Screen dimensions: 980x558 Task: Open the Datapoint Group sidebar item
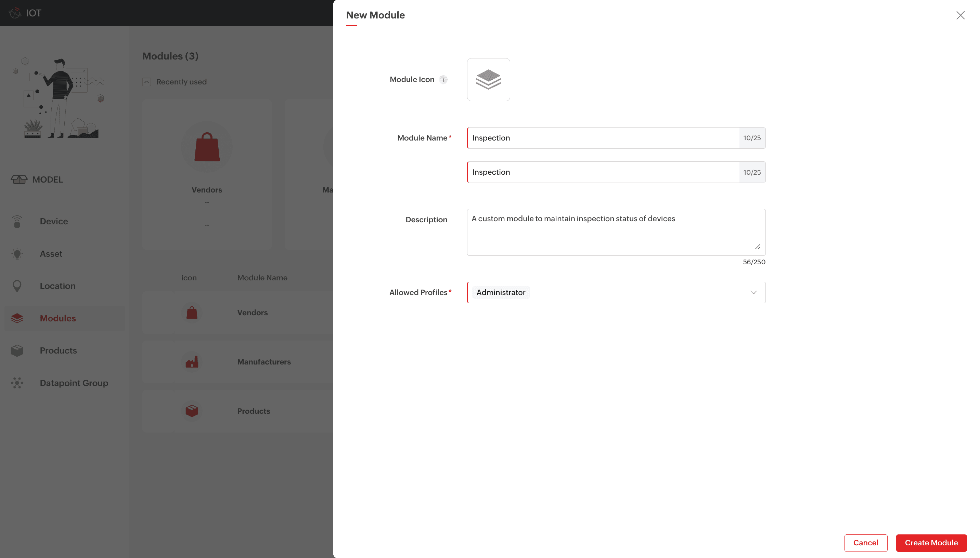click(x=74, y=383)
